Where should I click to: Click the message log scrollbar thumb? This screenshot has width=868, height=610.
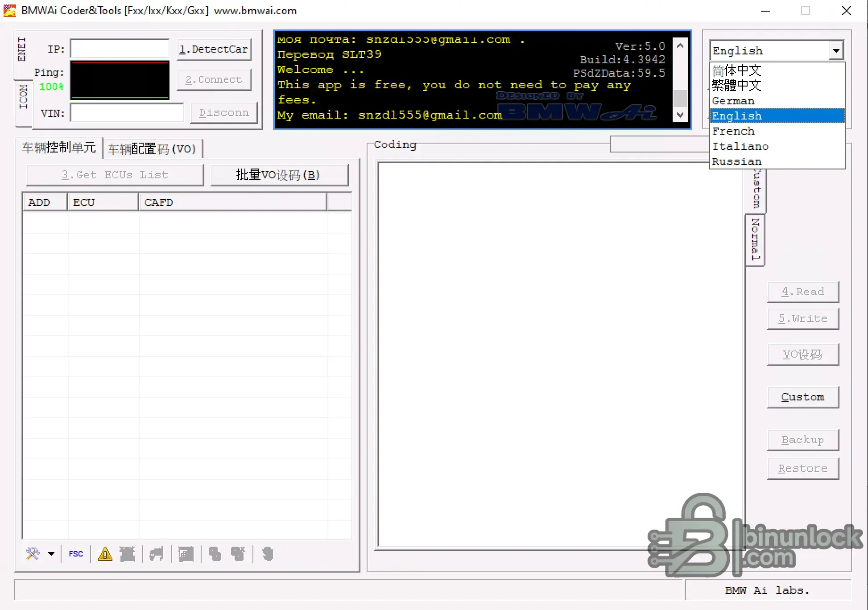680,98
